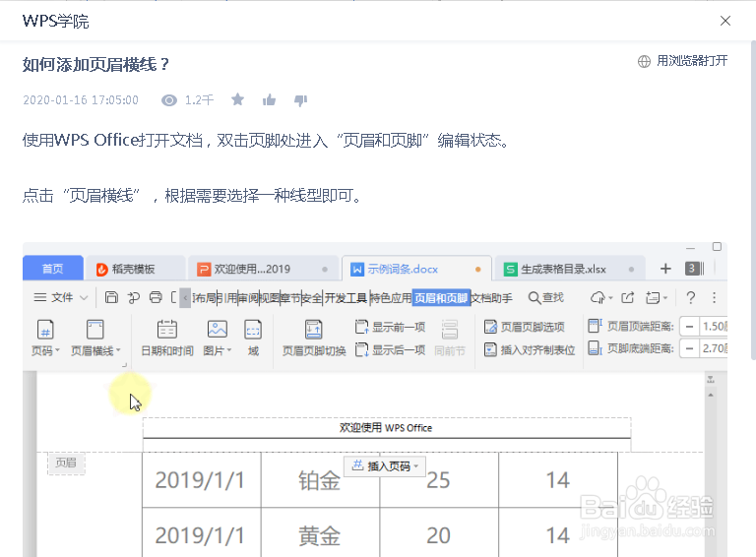Click 显示后一项 show next
The image size is (756, 557).
[x=390, y=349]
